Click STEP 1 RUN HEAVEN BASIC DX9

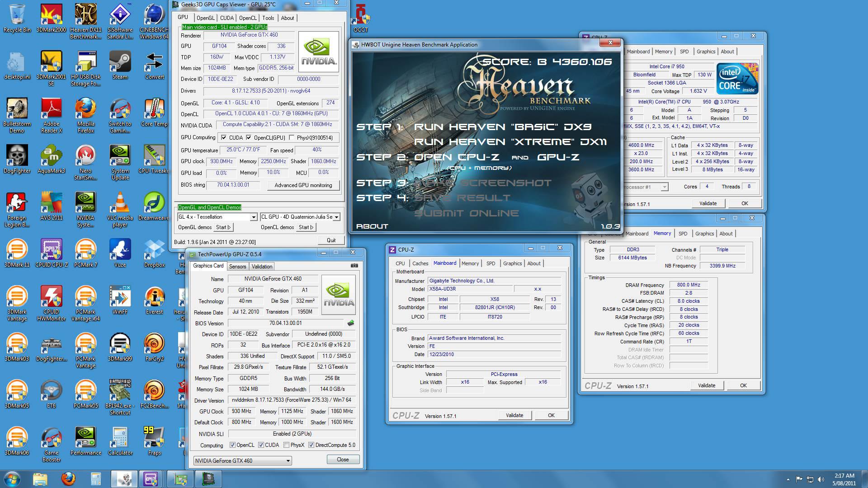pyautogui.click(x=474, y=127)
